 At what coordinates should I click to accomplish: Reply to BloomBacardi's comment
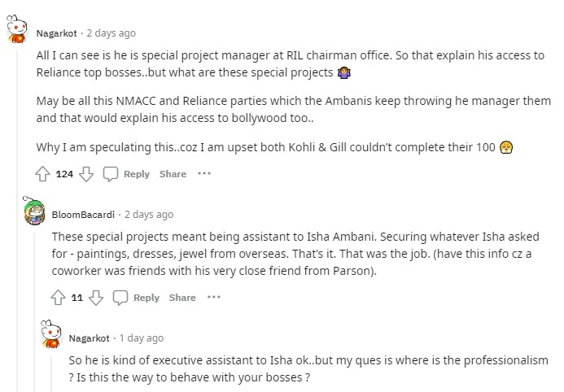[138, 298]
